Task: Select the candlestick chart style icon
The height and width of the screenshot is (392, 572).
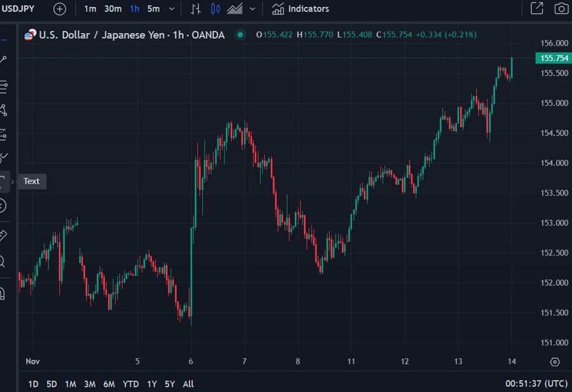Action: pos(215,9)
